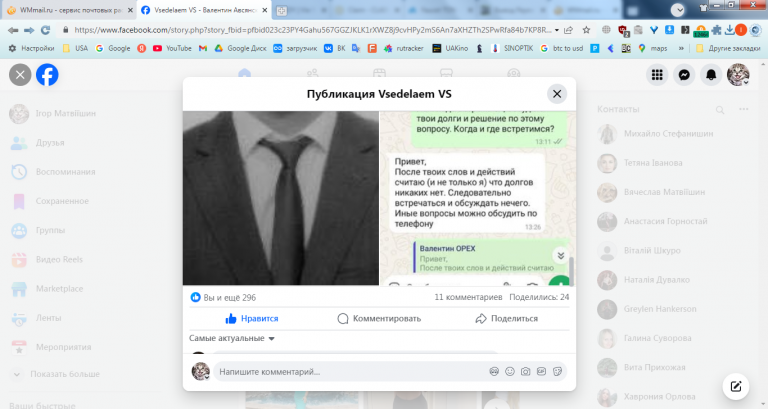Open Ігор Матвіїшин profile link
The image size is (768, 409).
coord(66,114)
